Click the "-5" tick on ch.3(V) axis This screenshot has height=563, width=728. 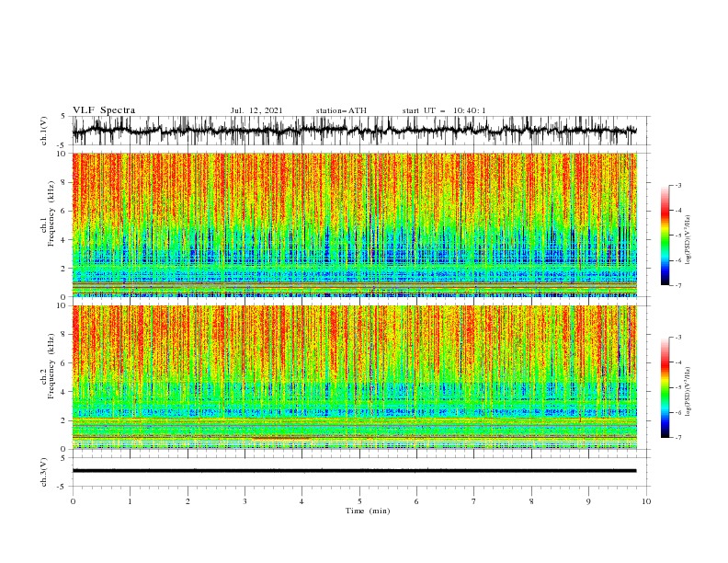pos(63,487)
